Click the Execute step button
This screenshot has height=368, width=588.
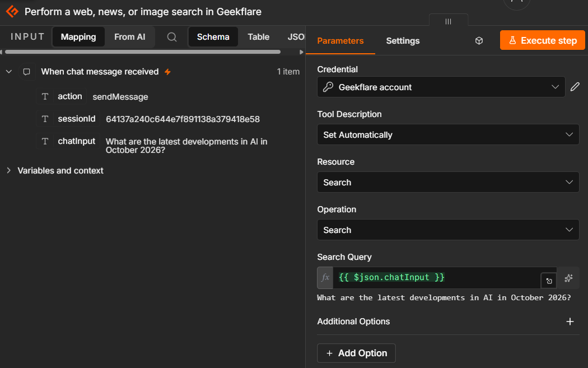click(542, 40)
